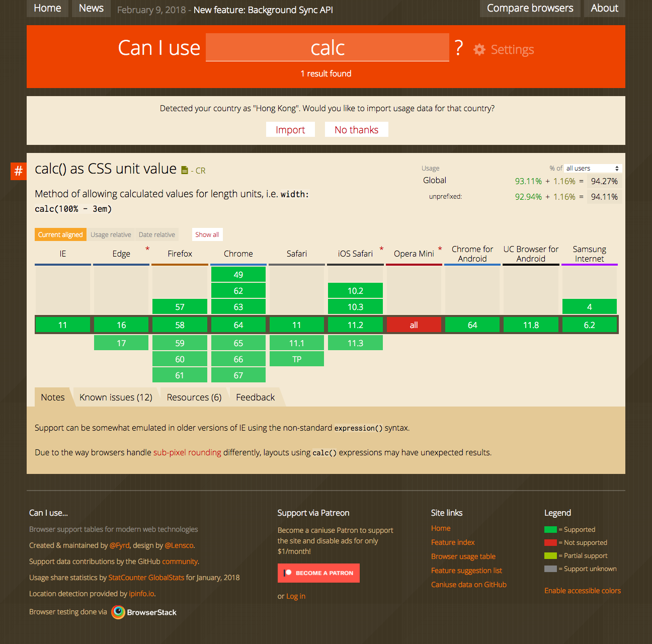This screenshot has height=644, width=652.
Task: Click Samsung Internet 4 cell
Action: click(x=590, y=306)
